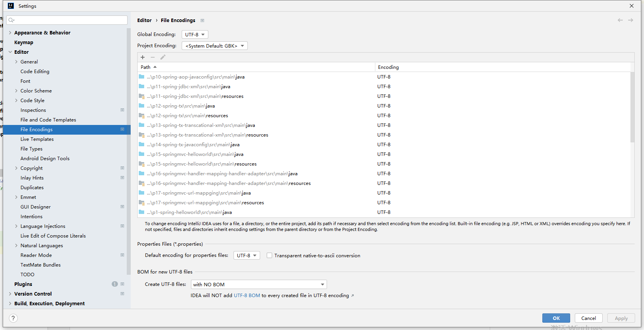This screenshot has height=330, width=644.
Task: Collapse the Editor section
Action: coord(10,52)
